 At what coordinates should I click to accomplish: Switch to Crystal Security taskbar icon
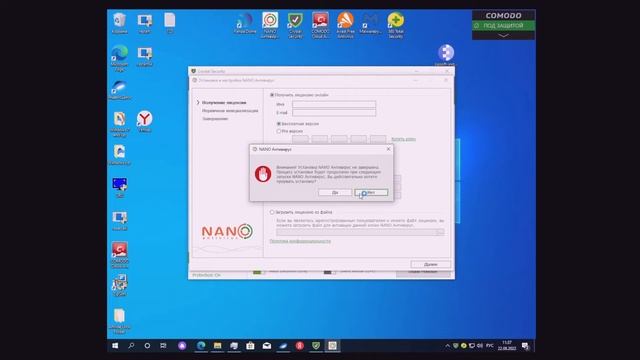[316, 346]
